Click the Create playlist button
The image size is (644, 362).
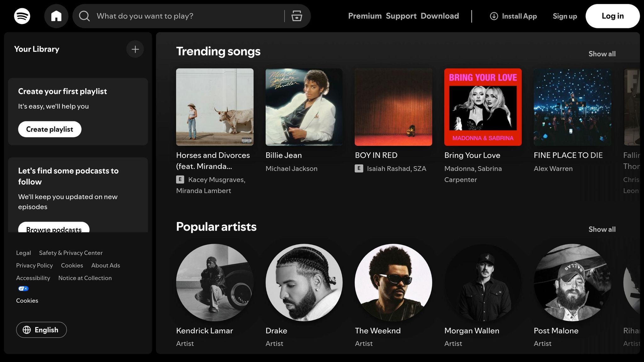50,129
